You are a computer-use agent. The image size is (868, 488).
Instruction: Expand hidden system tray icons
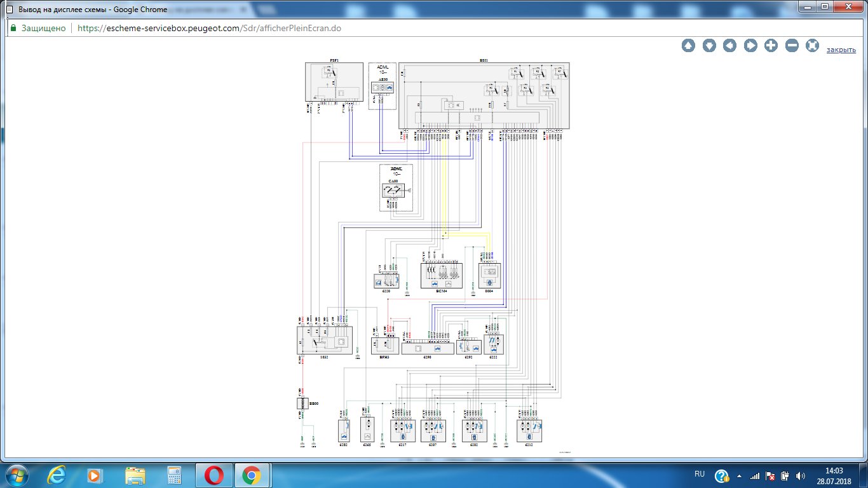tap(740, 475)
